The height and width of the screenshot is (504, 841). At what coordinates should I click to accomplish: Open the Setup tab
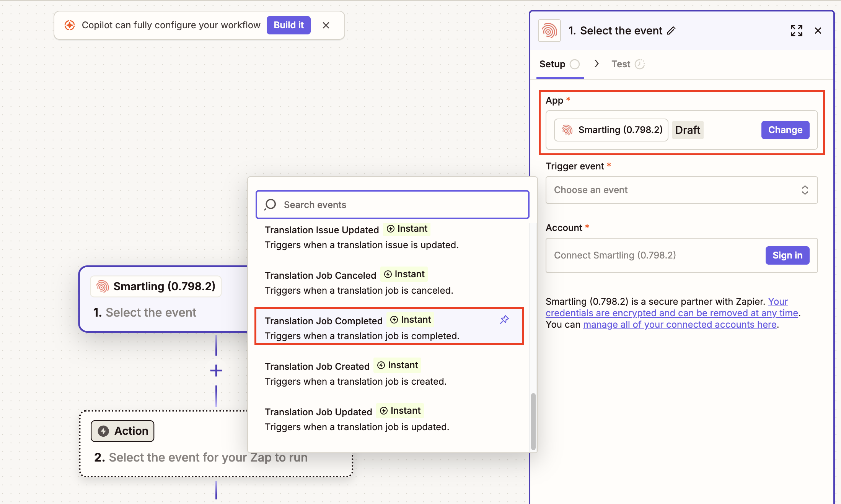click(x=552, y=64)
